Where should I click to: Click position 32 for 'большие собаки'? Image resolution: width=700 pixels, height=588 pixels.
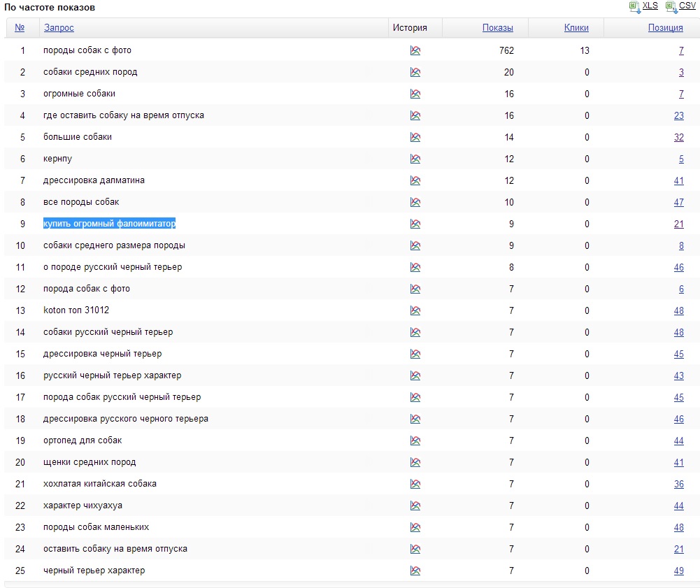(x=679, y=137)
